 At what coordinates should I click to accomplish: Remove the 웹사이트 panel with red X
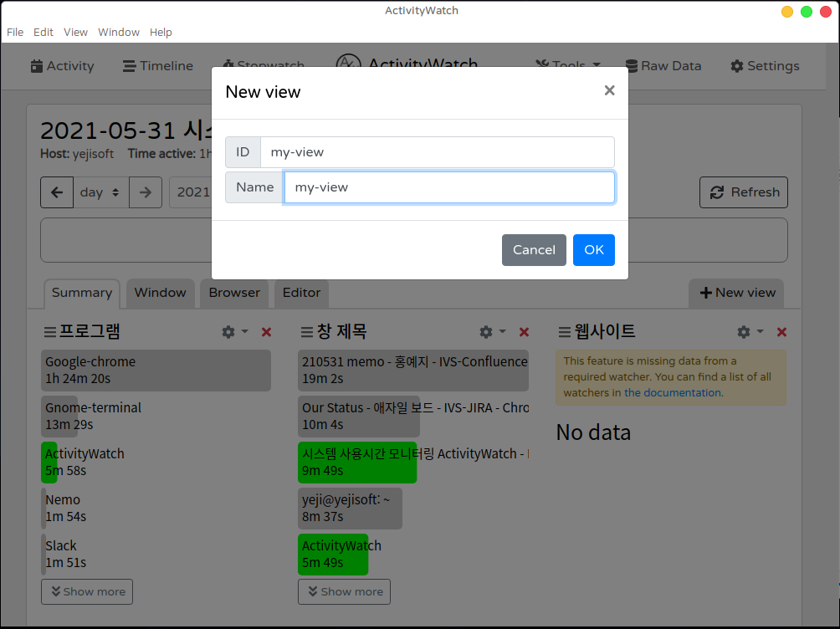coord(781,332)
